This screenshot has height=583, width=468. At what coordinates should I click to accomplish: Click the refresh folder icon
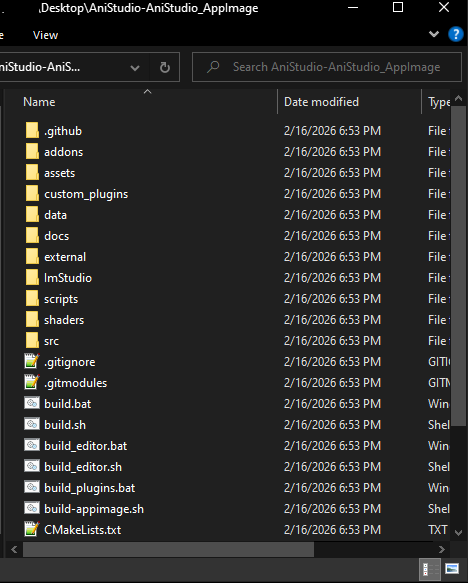point(165,67)
